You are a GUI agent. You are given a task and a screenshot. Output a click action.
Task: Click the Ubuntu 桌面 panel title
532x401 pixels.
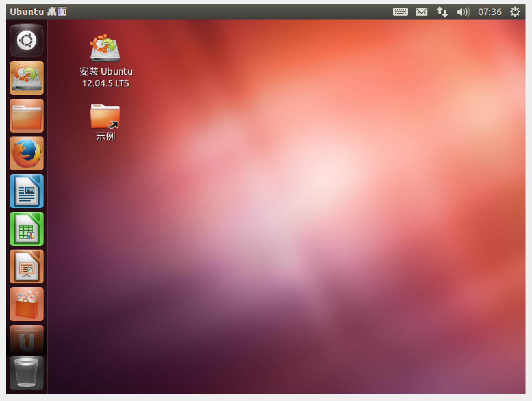[38, 12]
